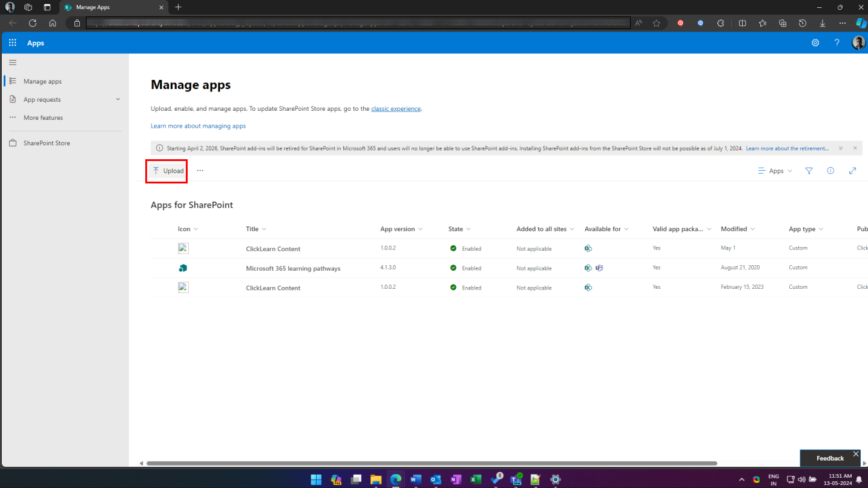Collapse the left navigation with hamburger icon
Viewport: 868px width, 488px height.
click(13, 62)
